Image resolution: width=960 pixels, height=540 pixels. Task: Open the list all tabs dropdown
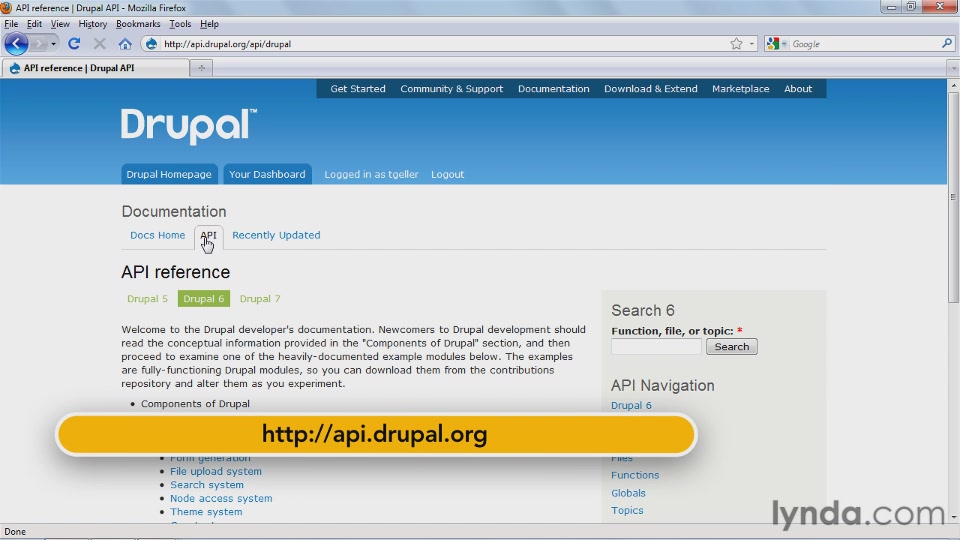(953, 68)
